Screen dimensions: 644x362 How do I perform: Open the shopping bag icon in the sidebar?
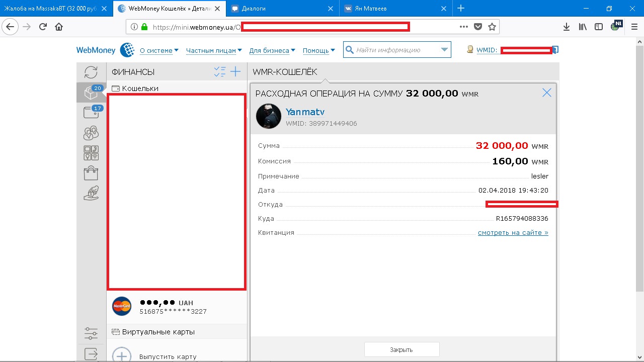pyautogui.click(x=91, y=173)
